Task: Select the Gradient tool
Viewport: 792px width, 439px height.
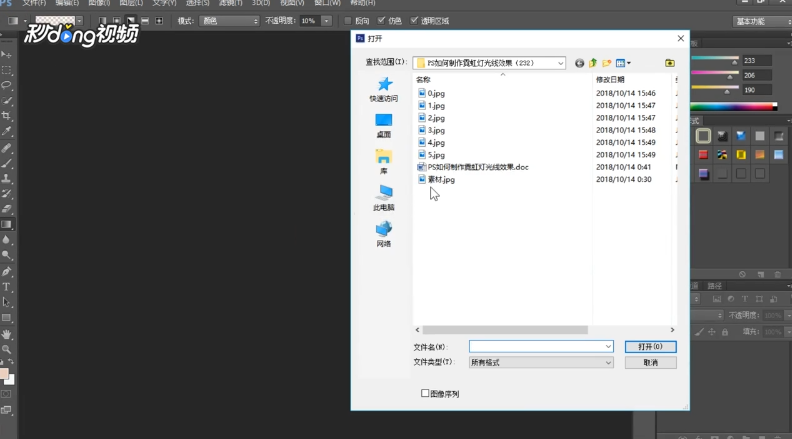Action: pyautogui.click(x=7, y=224)
